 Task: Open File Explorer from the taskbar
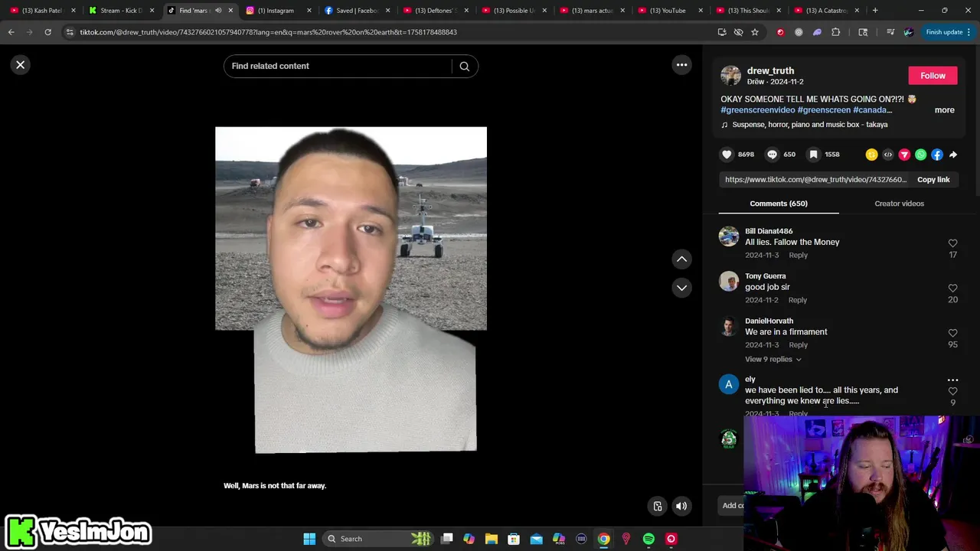pos(492,539)
